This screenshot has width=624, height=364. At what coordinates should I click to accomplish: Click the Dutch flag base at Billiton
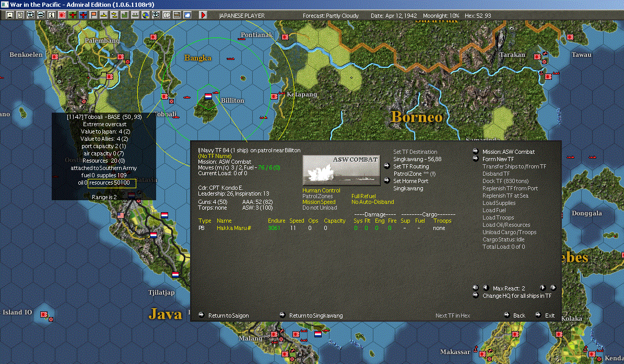(208, 96)
